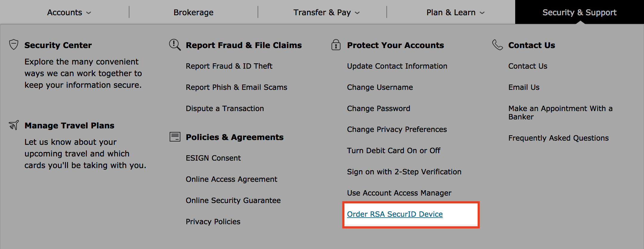Click the Manage Travel Plans airplane icon
644x249 pixels.
pos(14,125)
